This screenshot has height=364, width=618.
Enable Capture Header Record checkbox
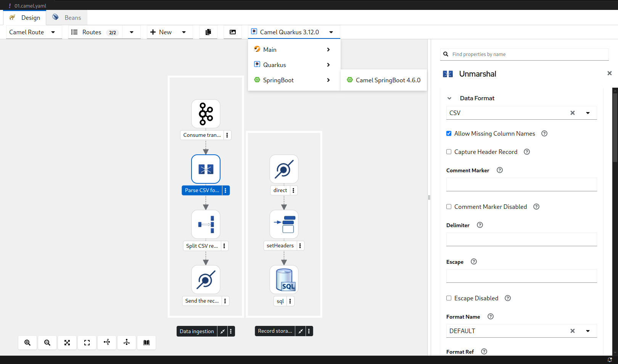(449, 152)
